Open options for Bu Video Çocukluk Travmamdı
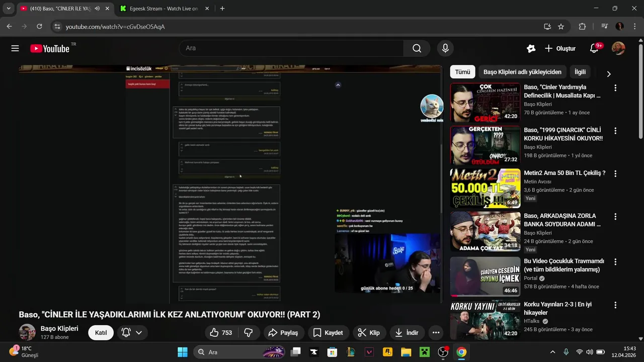 point(615,262)
